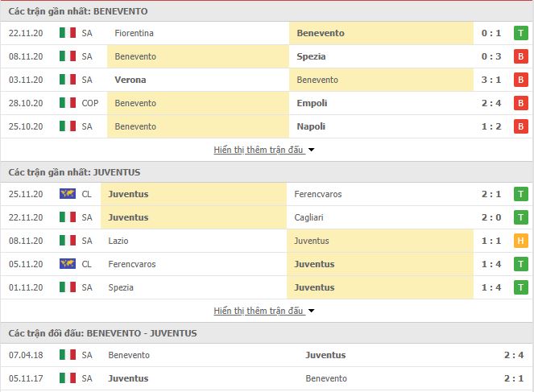Click Italy flag in Benevento vs Empoli row
The height and width of the screenshot is (392, 534).
tap(68, 103)
